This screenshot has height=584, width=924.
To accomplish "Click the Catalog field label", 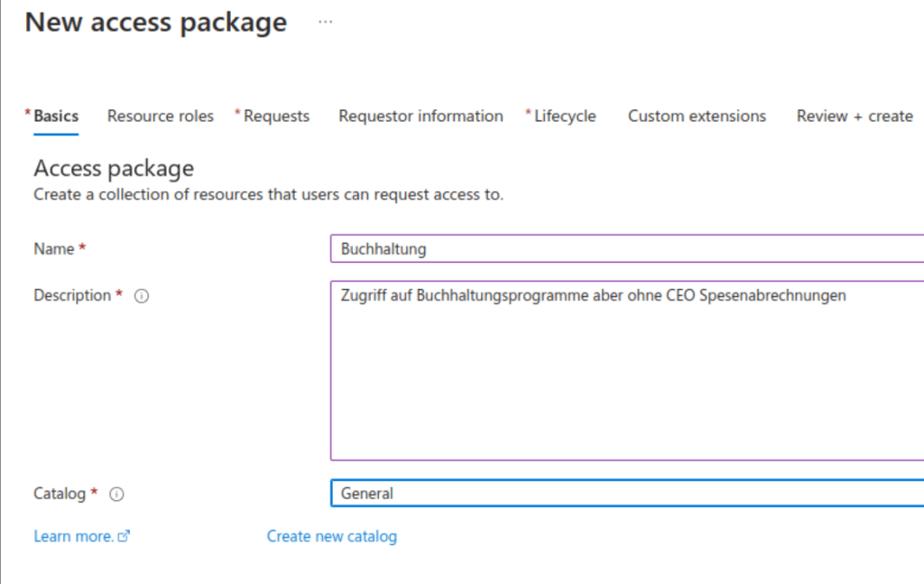I will 60,495.
